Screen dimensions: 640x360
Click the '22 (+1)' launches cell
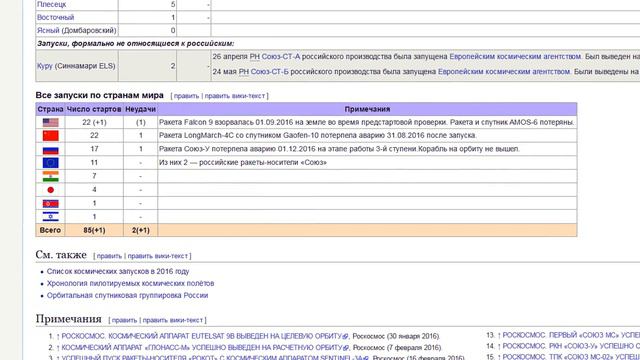[x=94, y=122]
